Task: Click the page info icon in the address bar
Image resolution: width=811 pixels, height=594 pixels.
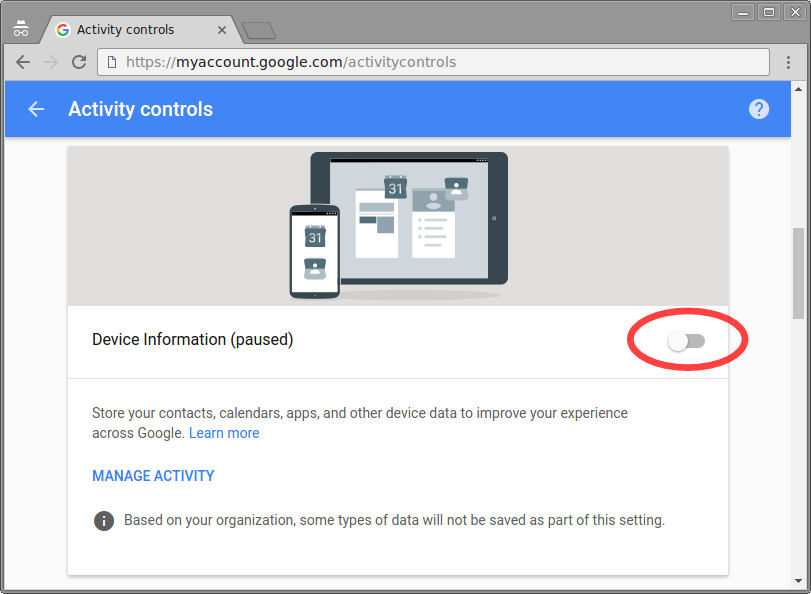Action: tap(112, 62)
